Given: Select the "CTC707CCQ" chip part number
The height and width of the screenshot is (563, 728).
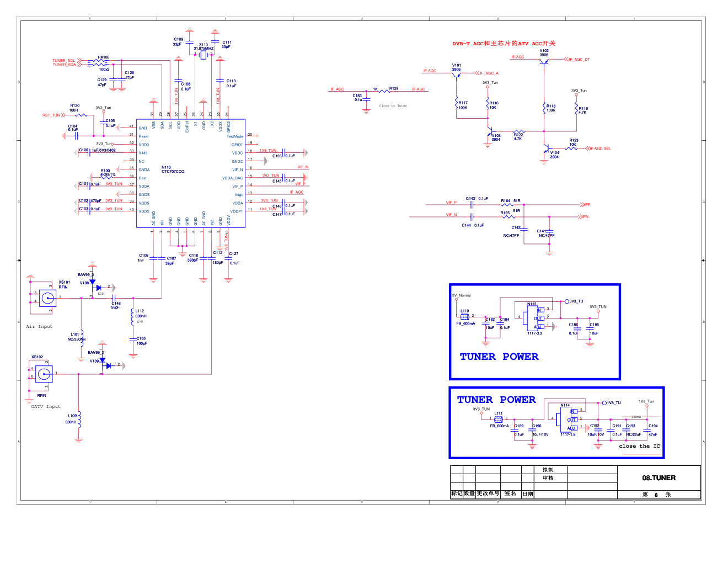Looking at the screenshot, I should point(173,172).
